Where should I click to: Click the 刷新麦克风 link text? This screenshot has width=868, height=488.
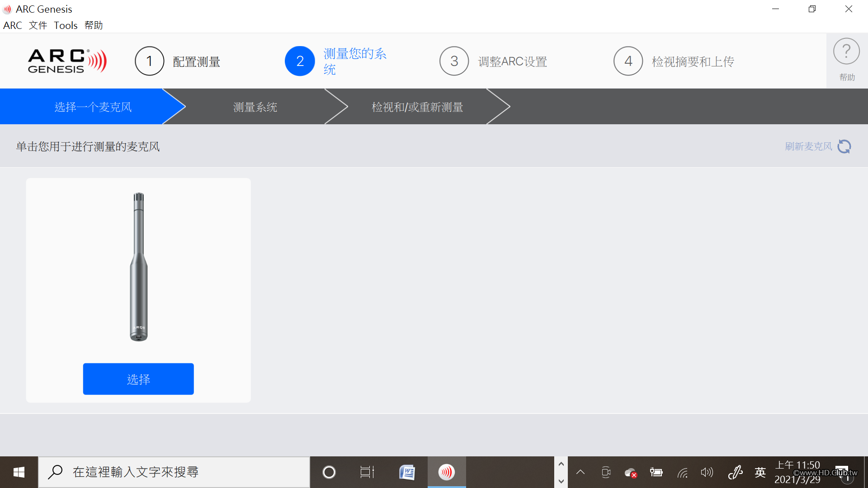(808, 146)
